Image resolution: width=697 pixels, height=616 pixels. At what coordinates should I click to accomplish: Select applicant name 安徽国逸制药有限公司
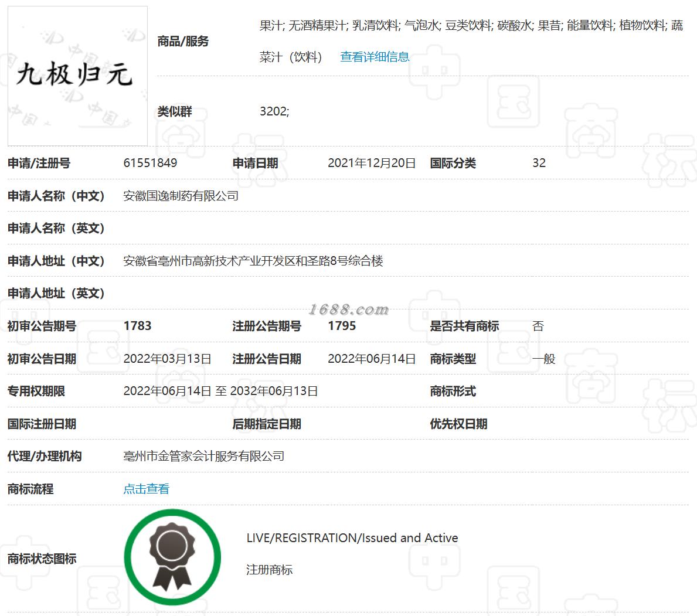(x=181, y=196)
